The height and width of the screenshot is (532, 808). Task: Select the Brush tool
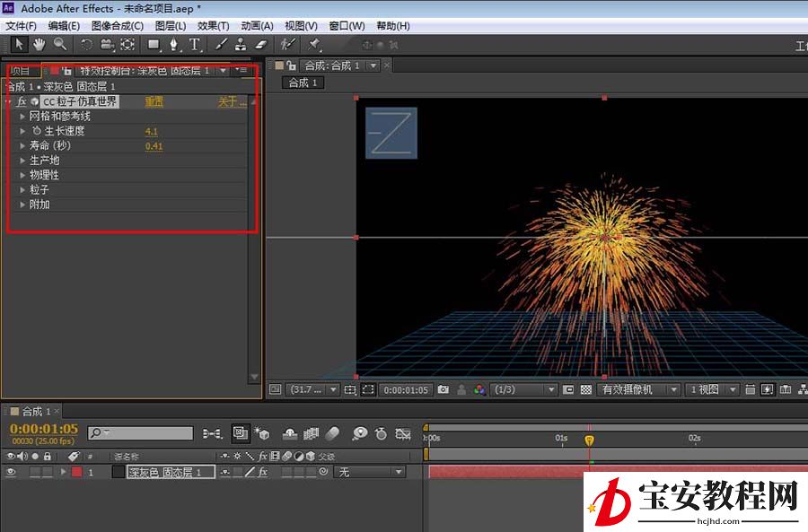tap(222, 45)
